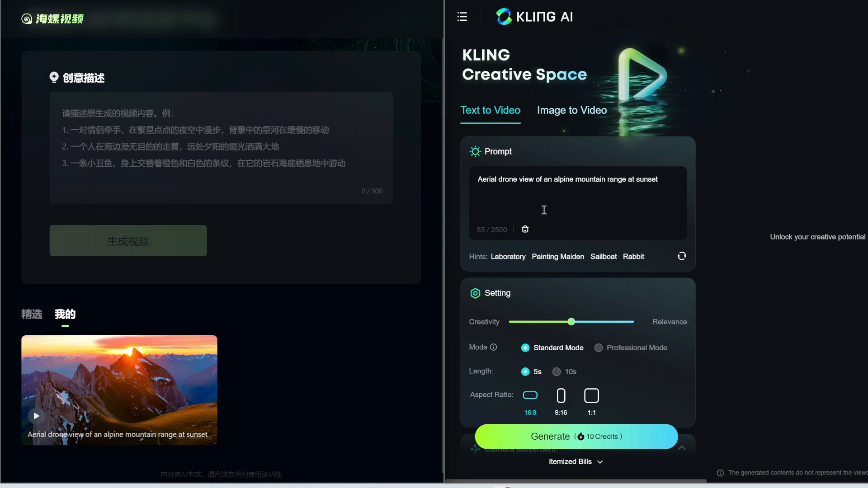Viewport: 868px width, 488px height.
Task: Switch to Standard Mode radio button
Action: [x=525, y=347]
